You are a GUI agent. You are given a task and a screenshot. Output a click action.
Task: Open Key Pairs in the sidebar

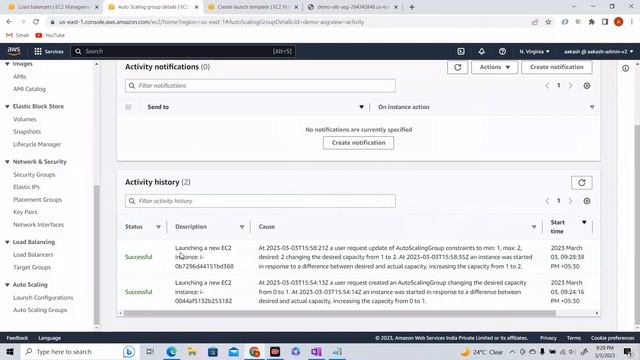(25, 212)
